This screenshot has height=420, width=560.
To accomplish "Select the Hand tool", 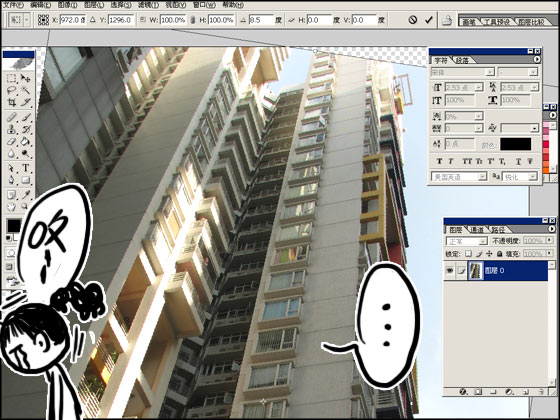I will click(x=12, y=206).
